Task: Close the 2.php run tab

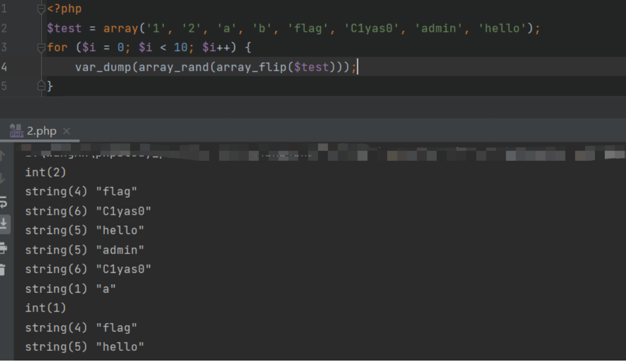Action: tap(67, 131)
